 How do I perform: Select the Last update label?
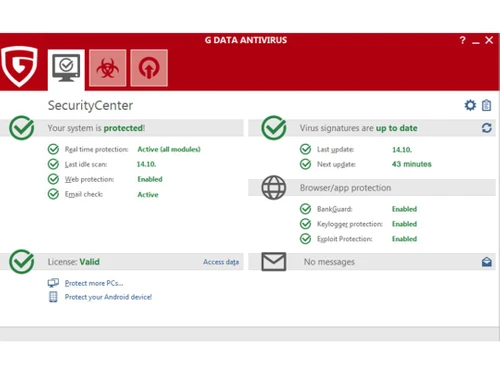[335, 150]
